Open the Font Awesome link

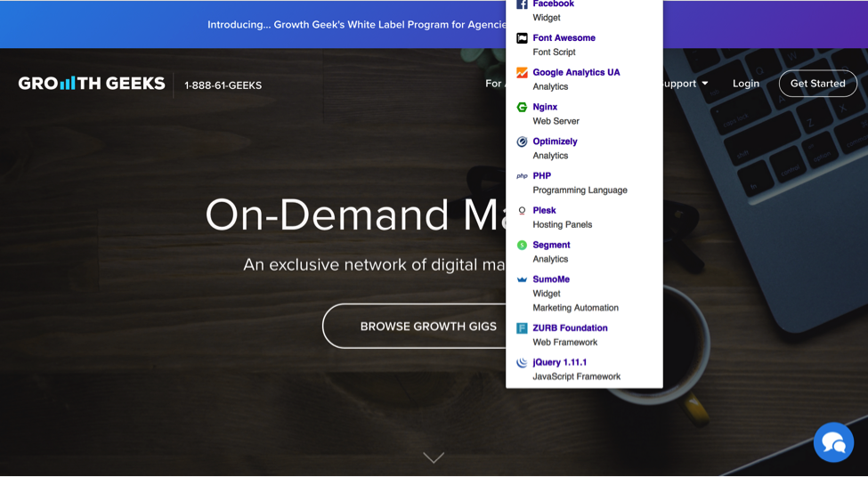tap(564, 37)
